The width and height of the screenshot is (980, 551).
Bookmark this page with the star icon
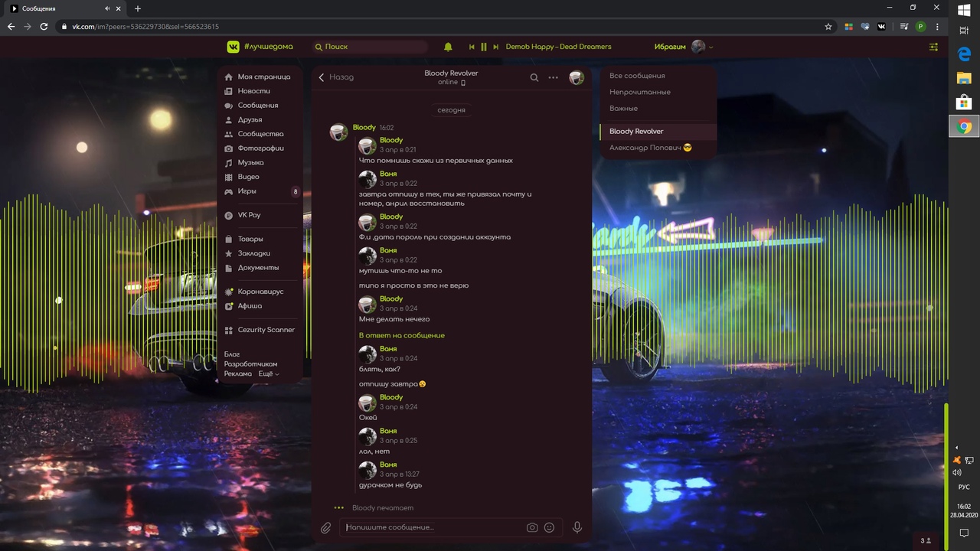pos(828,26)
